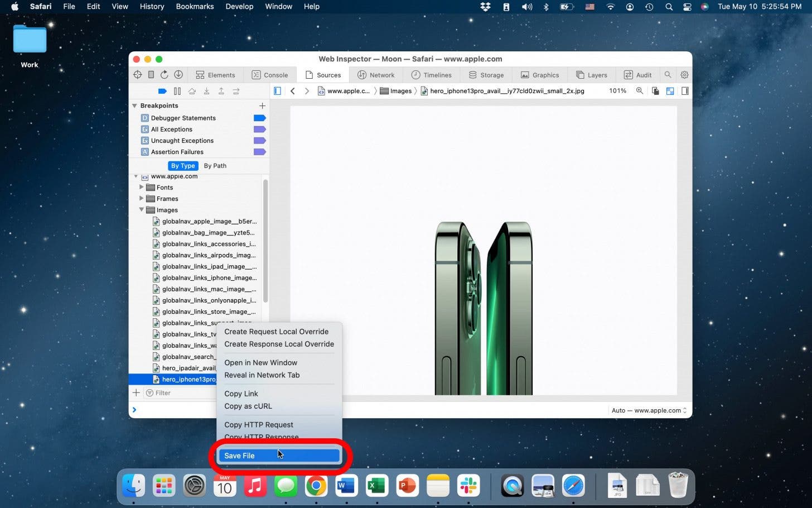Image resolution: width=812 pixels, height=508 pixels.
Task: Open Auto — www.apple.com context dropdown
Action: click(x=649, y=410)
